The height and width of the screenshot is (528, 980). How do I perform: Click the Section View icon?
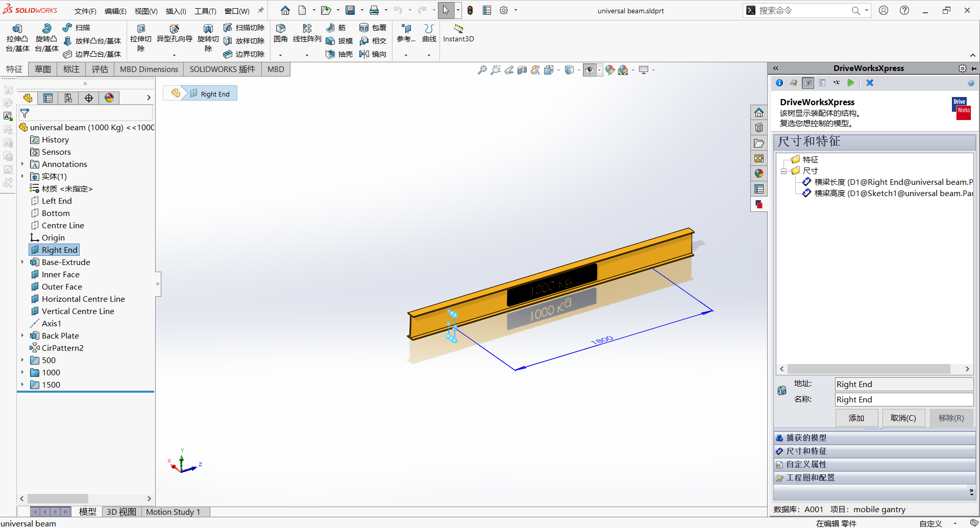(522, 70)
